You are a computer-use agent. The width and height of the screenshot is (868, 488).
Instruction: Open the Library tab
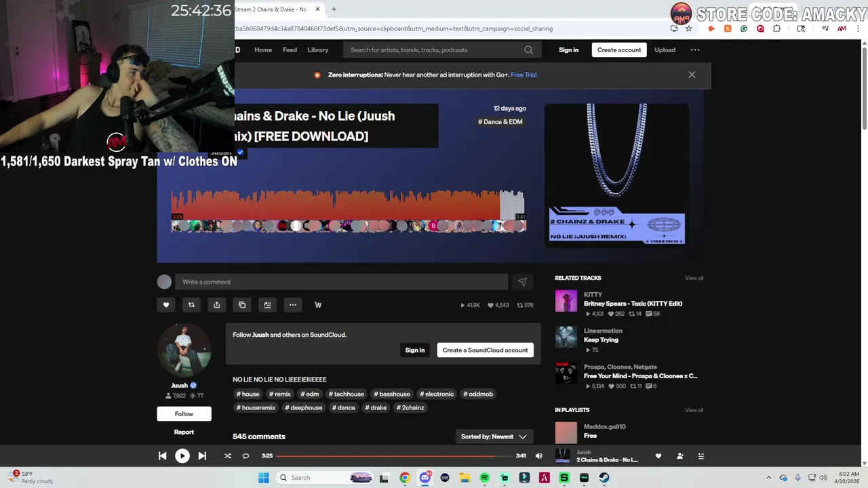pyautogui.click(x=318, y=49)
